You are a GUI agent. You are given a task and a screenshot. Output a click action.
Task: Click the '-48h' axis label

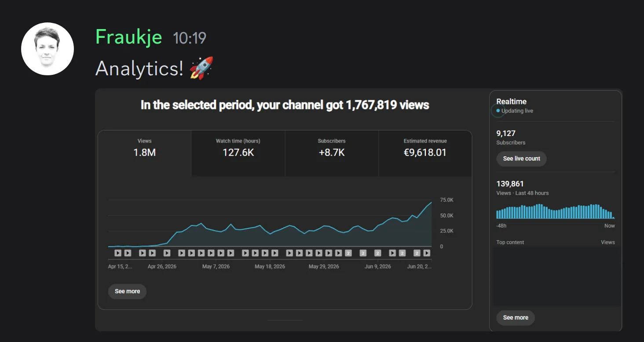501,226
